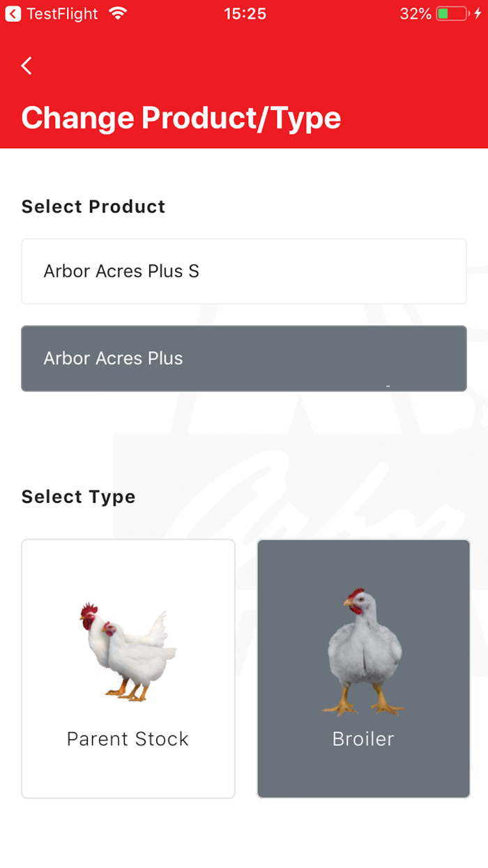Open the Arbor Acres Plus S product dropdown

pyautogui.click(x=243, y=271)
